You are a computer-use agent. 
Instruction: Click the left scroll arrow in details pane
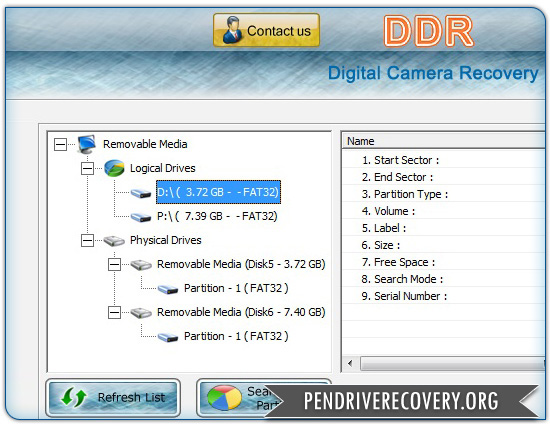tap(350, 363)
